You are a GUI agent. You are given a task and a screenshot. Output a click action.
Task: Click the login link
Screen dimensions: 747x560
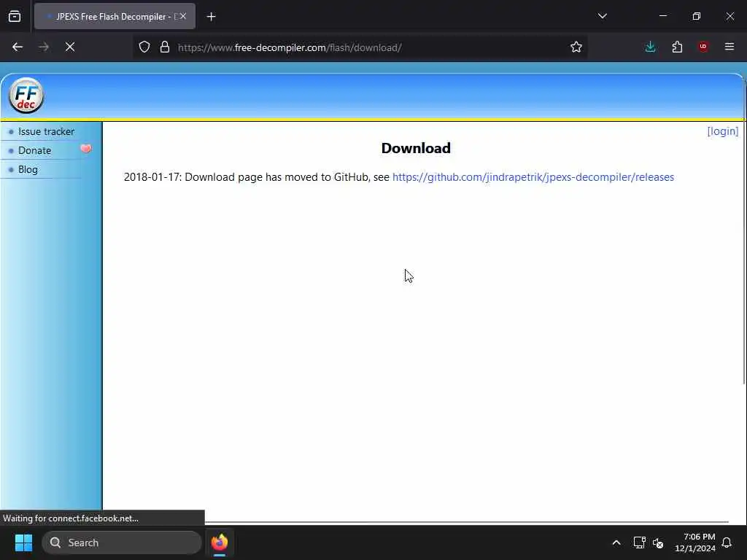click(723, 131)
